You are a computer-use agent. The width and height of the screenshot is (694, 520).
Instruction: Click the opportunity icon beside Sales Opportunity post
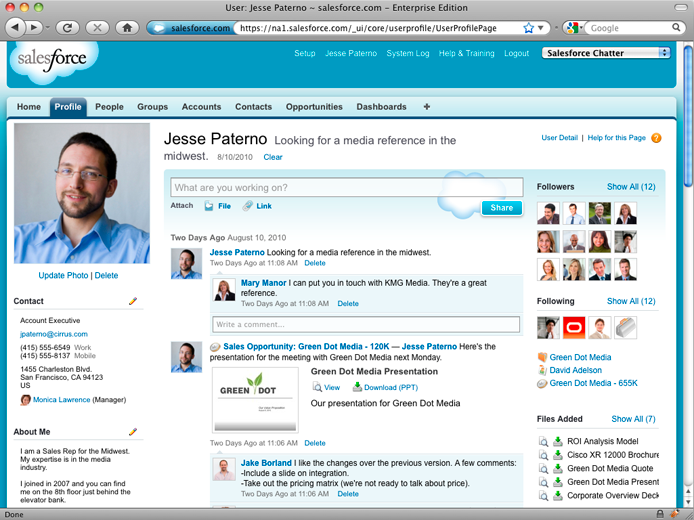pos(215,347)
